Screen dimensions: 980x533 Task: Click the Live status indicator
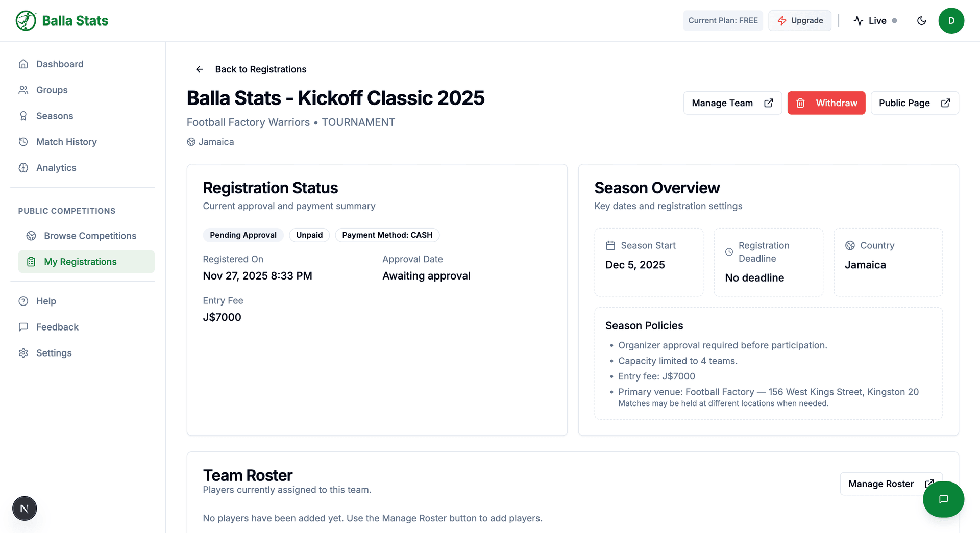tap(876, 20)
